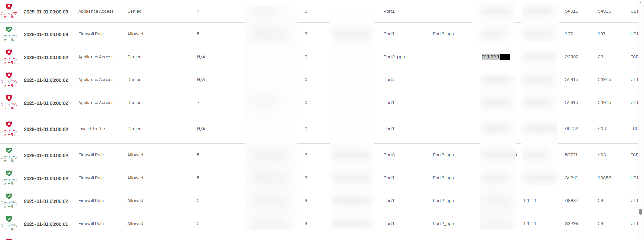Click the source port 33299 value
644x240 pixels.
(571, 224)
